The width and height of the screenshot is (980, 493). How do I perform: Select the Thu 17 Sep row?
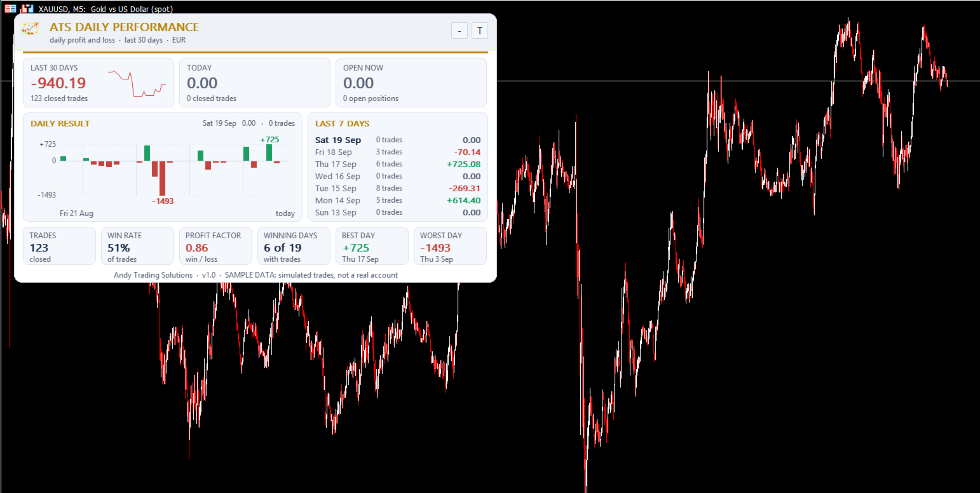pyautogui.click(x=398, y=164)
